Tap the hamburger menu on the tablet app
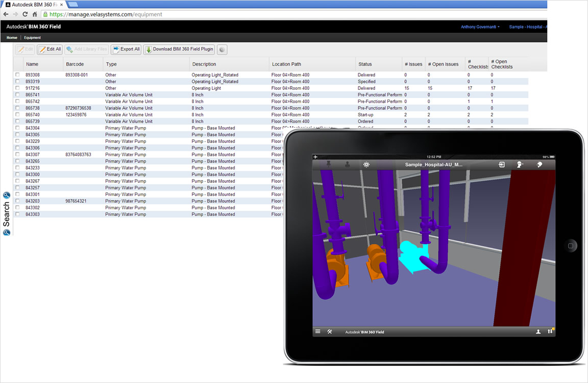The height and width of the screenshot is (383, 588). point(317,331)
